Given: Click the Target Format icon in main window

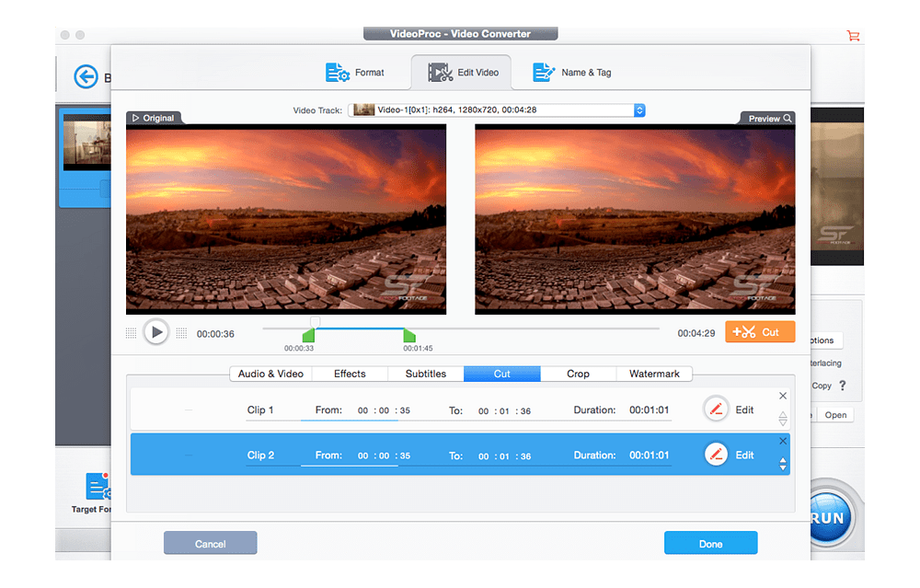Looking at the screenshot, I should coord(98,486).
